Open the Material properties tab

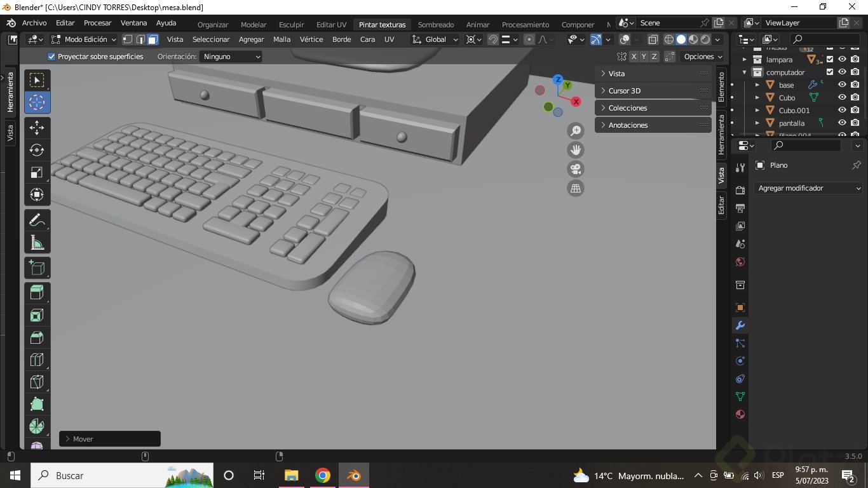[740, 414]
